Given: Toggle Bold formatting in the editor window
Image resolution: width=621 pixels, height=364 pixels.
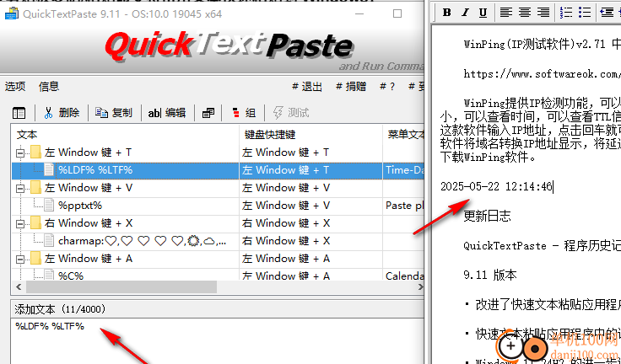Looking at the screenshot, I should [x=446, y=13].
